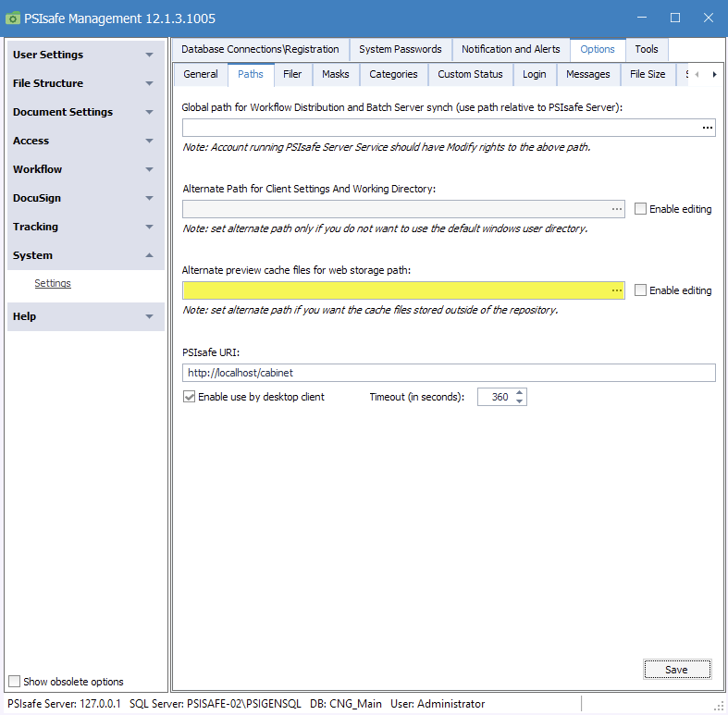Expand the DocuSign section

tap(86, 198)
